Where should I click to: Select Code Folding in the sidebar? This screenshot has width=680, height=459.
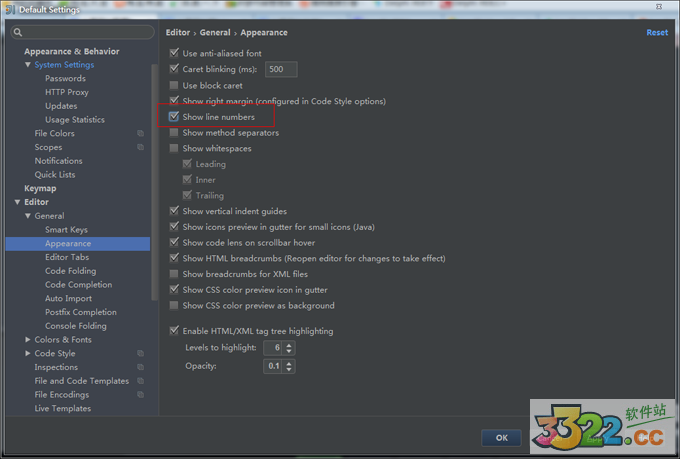(x=70, y=271)
